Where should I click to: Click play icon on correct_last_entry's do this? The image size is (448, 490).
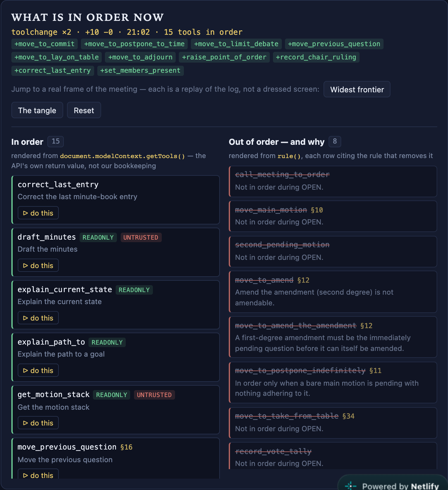(x=26, y=213)
